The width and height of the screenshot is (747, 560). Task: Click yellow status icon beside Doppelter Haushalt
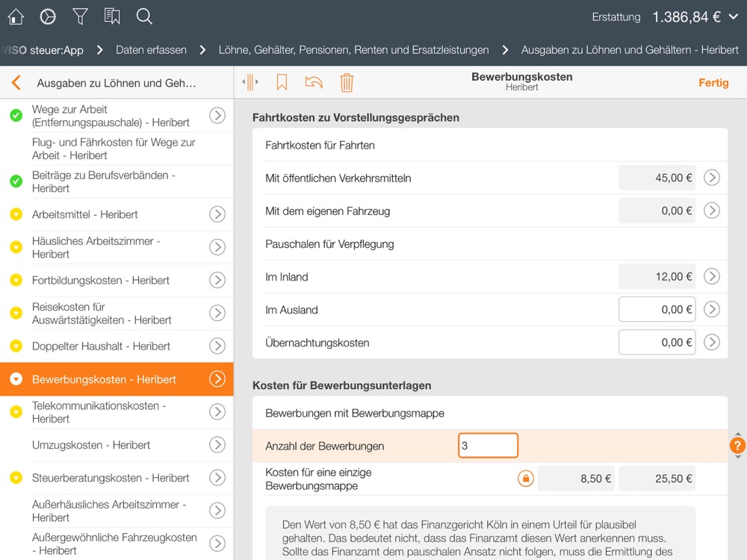click(x=16, y=346)
